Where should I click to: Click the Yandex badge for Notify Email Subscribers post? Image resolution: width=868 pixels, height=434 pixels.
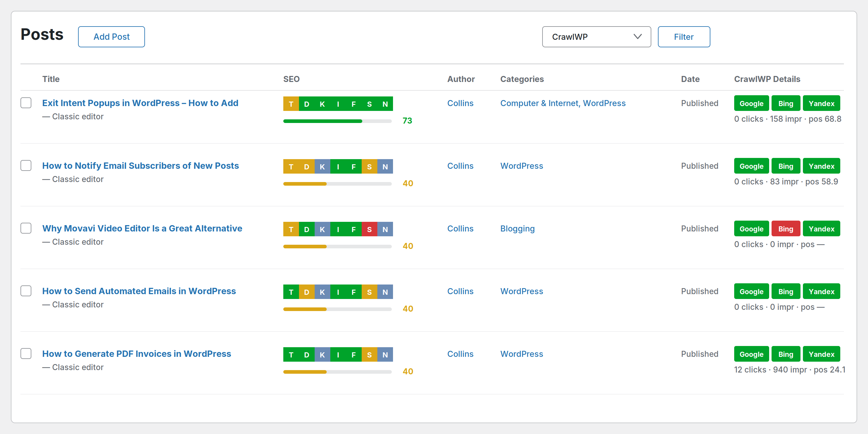[822, 166]
